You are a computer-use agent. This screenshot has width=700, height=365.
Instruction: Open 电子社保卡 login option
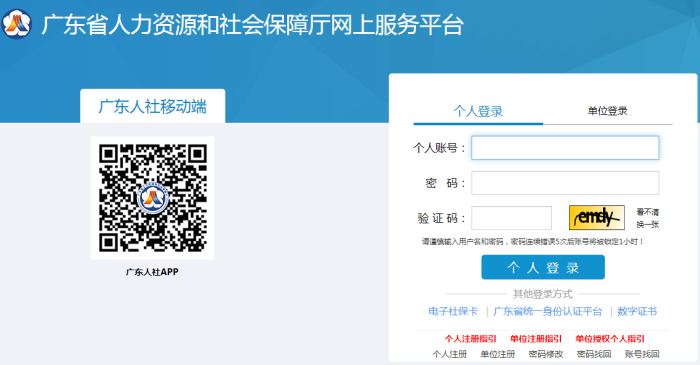click(x=453, y=311)
